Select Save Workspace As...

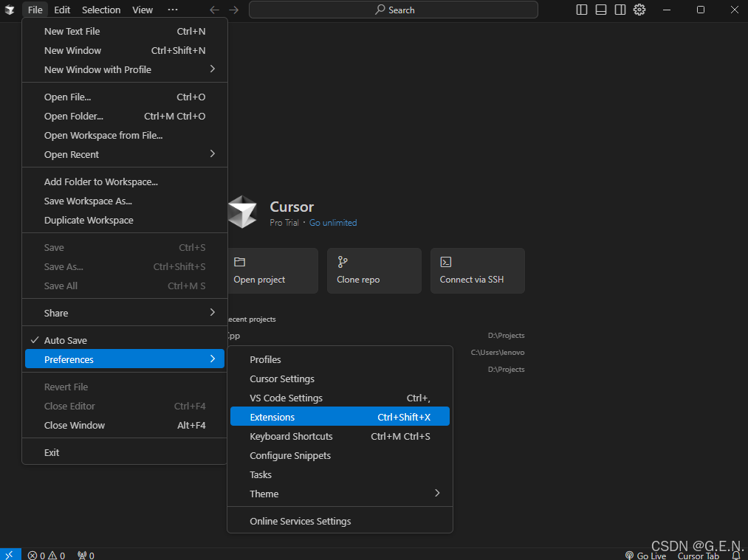[125, 201]
